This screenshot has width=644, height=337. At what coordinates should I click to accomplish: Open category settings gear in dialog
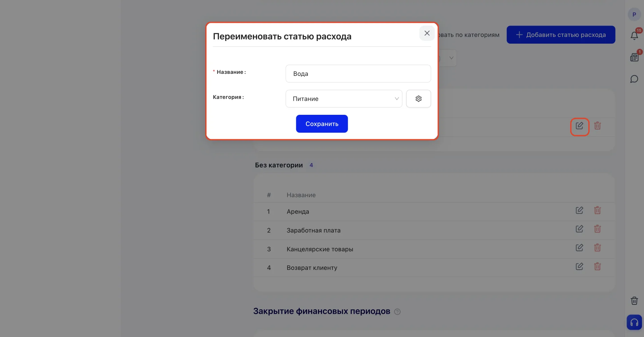click(x=418, y=99)
